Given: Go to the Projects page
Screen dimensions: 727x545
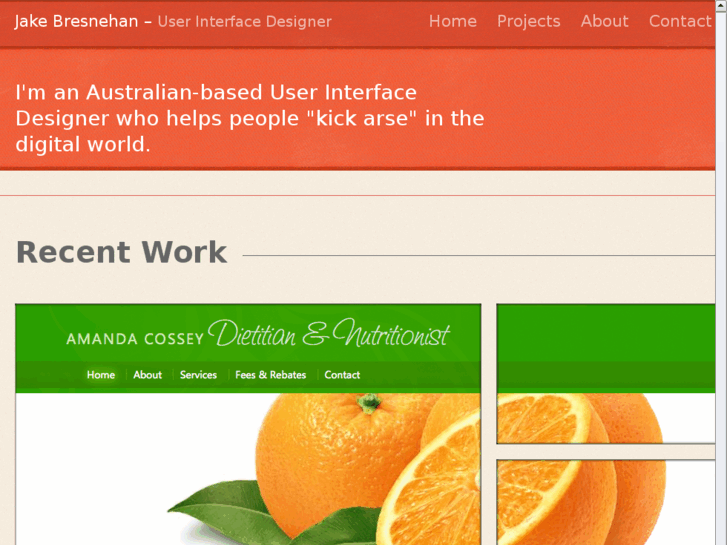Looking at the screenshot, I should [x=529, y=21].
